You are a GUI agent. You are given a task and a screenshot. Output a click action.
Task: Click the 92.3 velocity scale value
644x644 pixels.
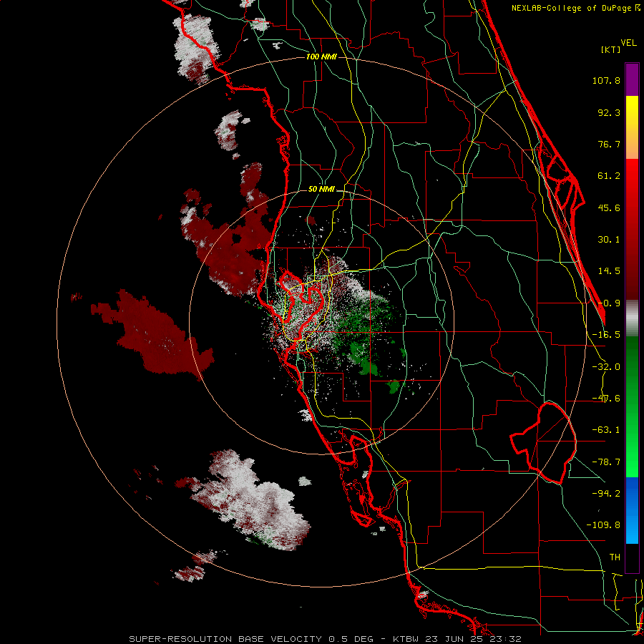click(x=609, y=112)
